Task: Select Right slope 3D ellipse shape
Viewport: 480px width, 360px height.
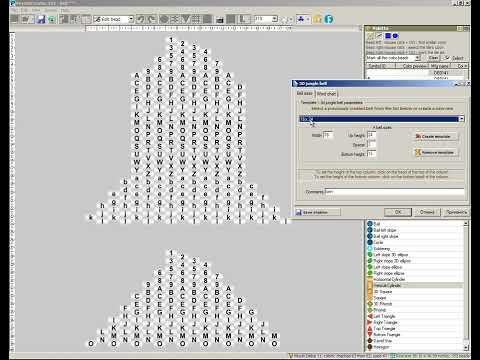Action: (x=414, y=261)
